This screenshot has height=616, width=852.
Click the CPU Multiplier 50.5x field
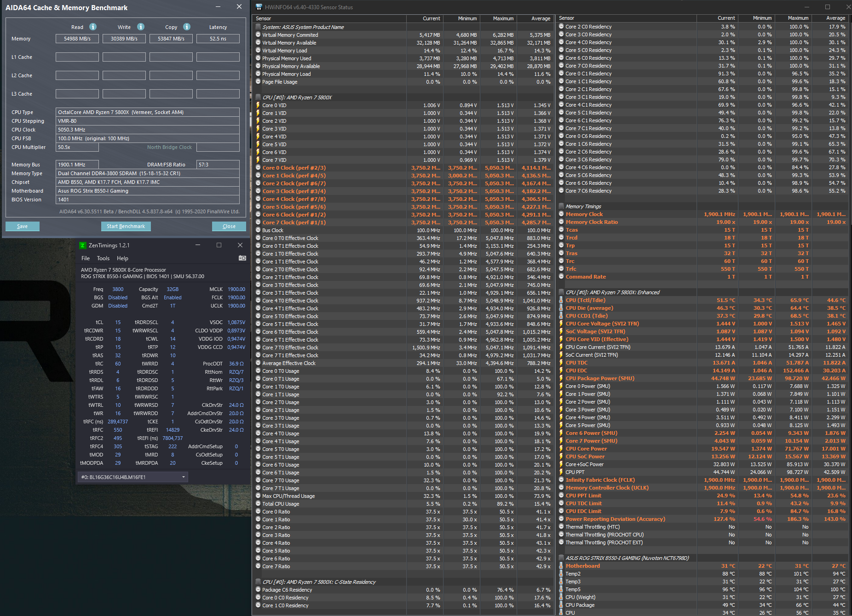[x=77, y=147]
